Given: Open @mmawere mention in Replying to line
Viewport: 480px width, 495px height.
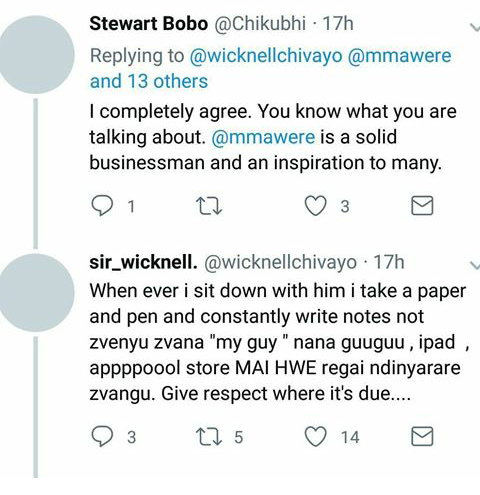Looking at the screenshot, I should 399,55.
